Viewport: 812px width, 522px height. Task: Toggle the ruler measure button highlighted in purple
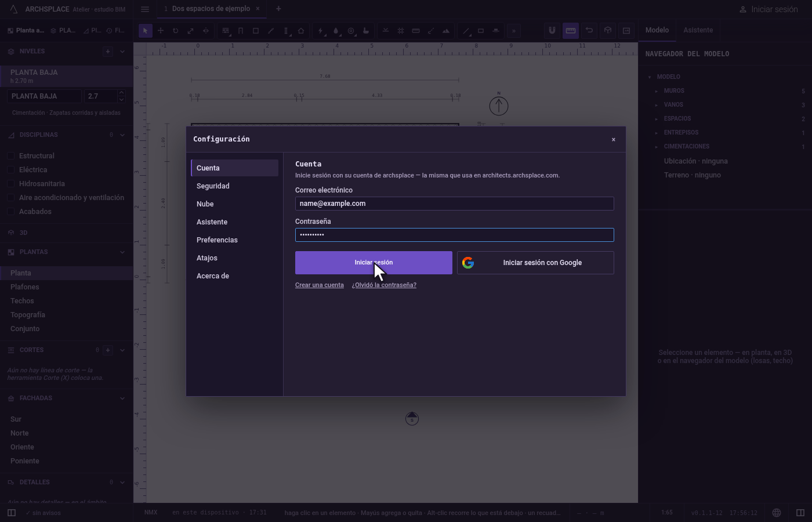(571, 30)
